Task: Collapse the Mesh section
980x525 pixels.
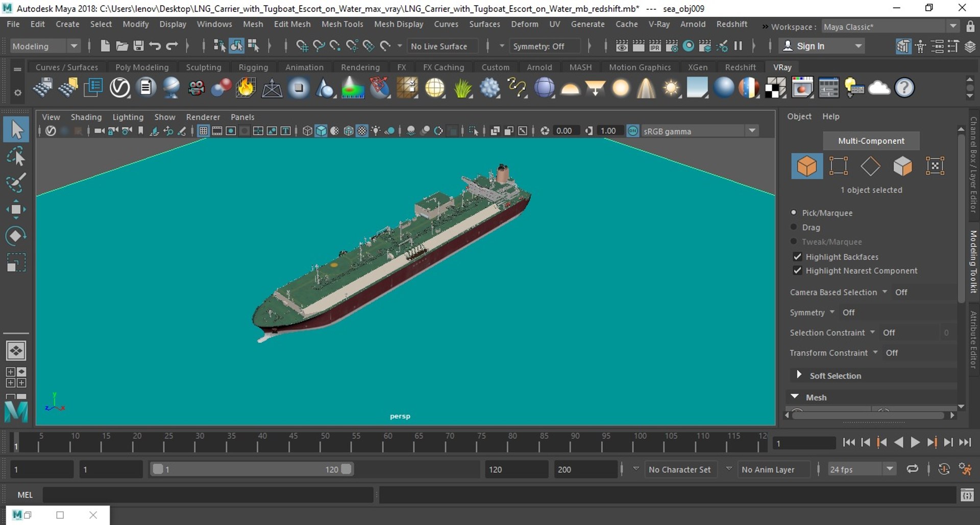Action: 795,396
